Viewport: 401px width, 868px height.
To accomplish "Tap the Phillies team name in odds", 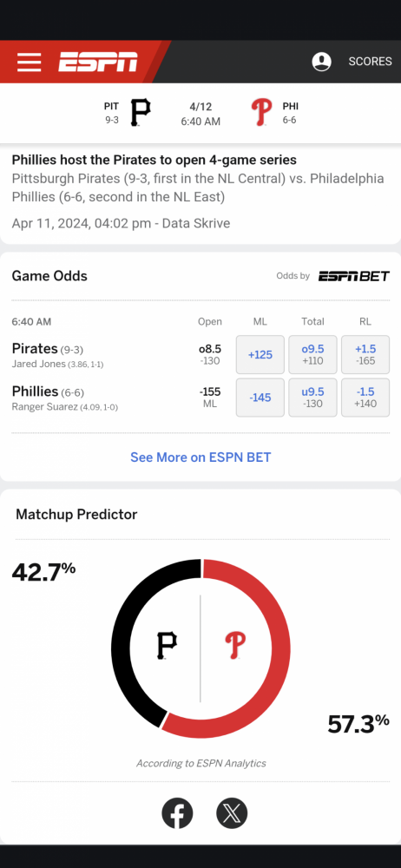I will point(35,391).
